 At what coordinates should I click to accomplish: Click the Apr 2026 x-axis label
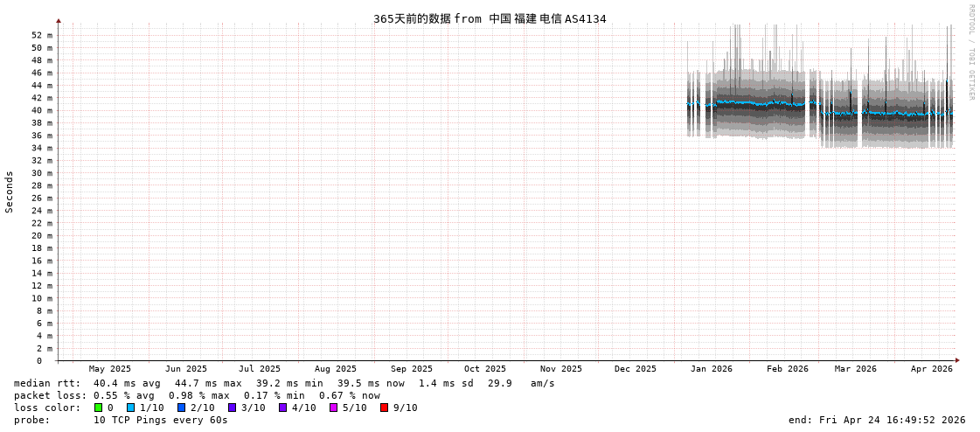(931, 369)
